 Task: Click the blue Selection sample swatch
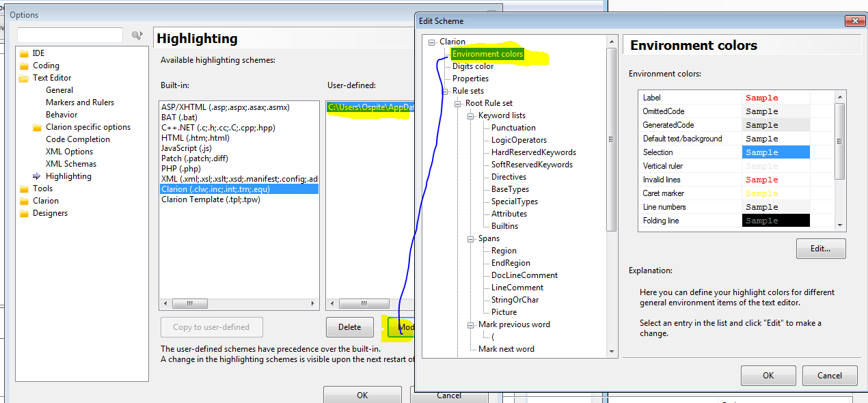pyautogui.click(x=775, y=152)
